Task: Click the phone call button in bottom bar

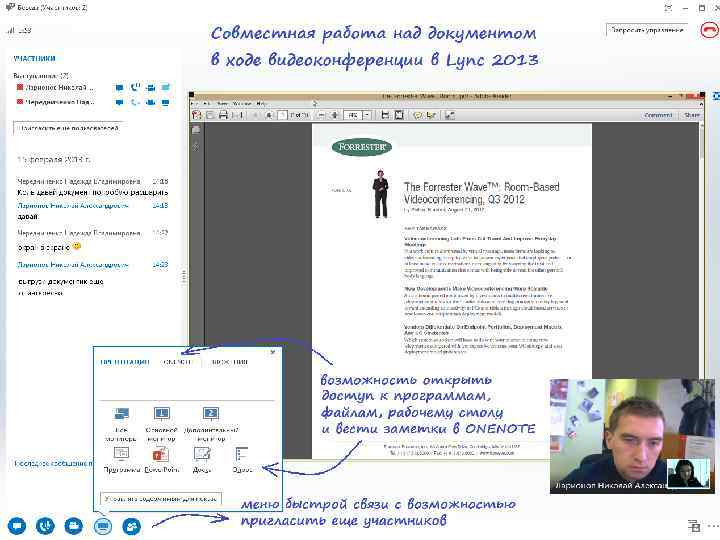Action: pos(45,526)
